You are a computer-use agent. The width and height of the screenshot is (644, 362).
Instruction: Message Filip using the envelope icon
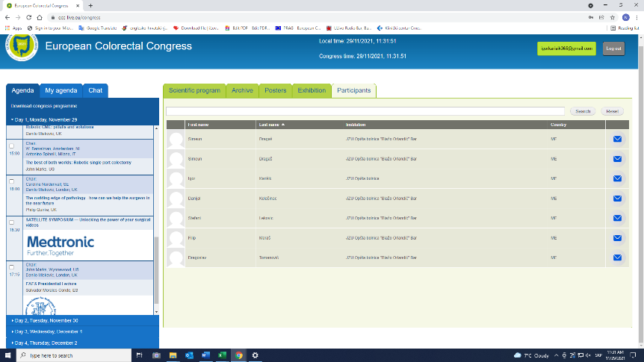point(617,238)
